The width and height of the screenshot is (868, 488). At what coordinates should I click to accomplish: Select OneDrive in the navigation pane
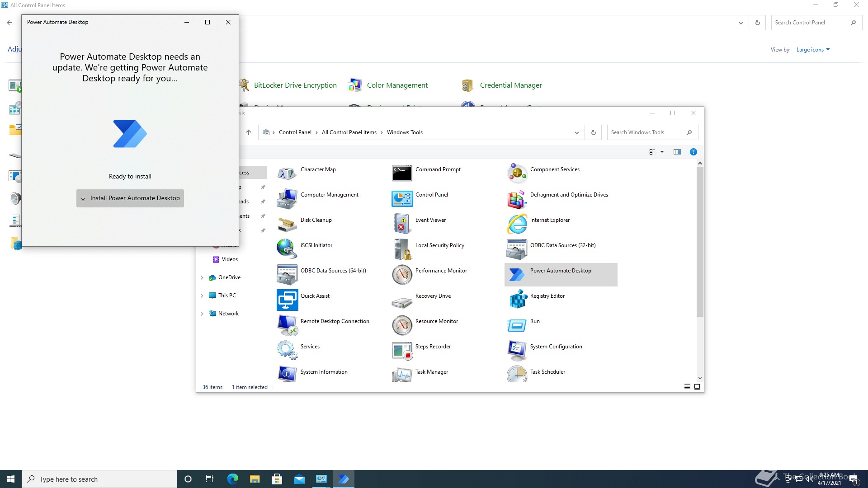pos(229,277)
